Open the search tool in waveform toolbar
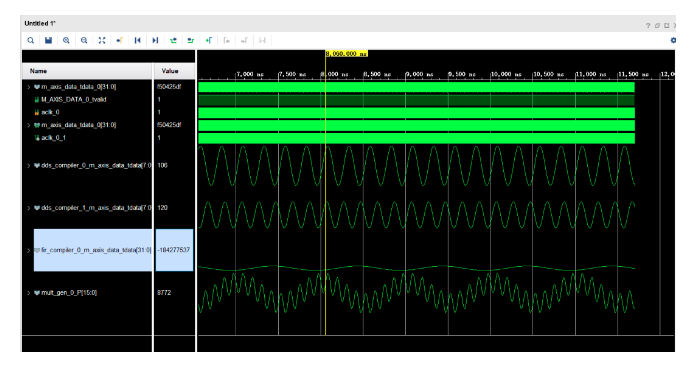 (31, 40)
